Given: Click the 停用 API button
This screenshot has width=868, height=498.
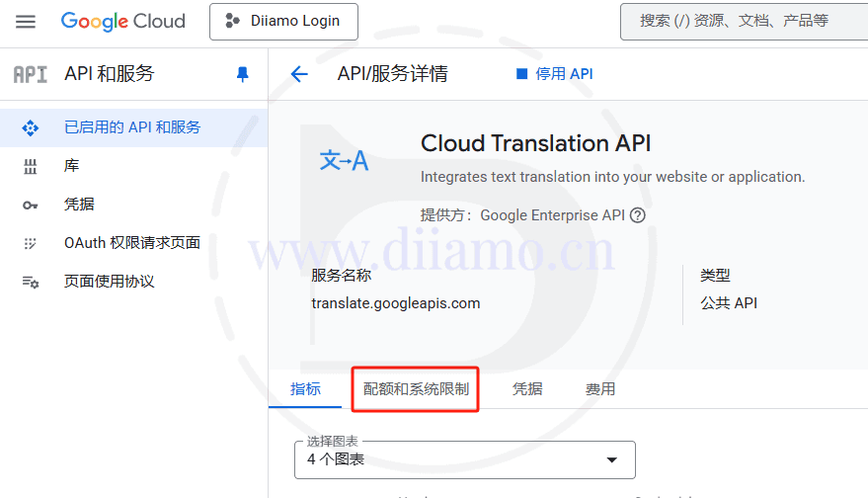Looking at the screenshot, I should [x=555, y=74].
